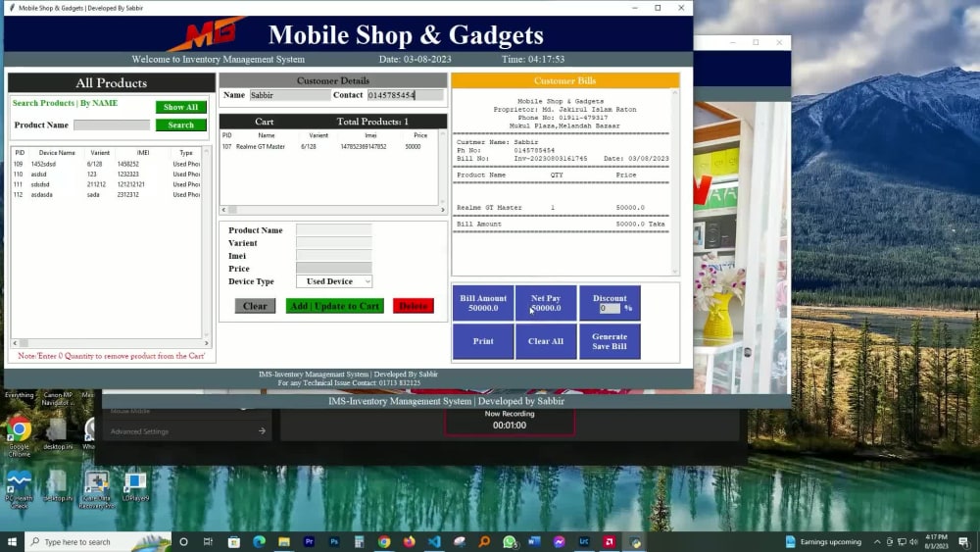Switch to Visual Studio Code in taskbar
The height and width of the screenshot is (552, 980).
pyautogui.click(x=434, y=542)
